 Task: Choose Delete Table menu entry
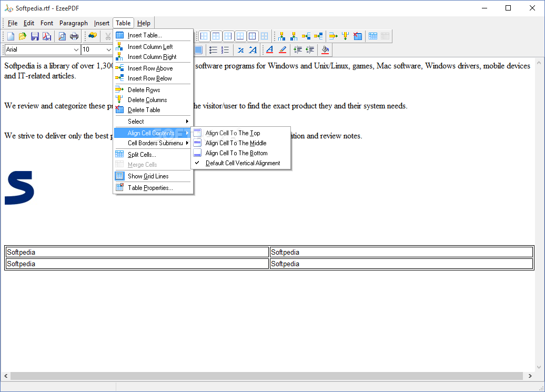click(x=153, y=110)
